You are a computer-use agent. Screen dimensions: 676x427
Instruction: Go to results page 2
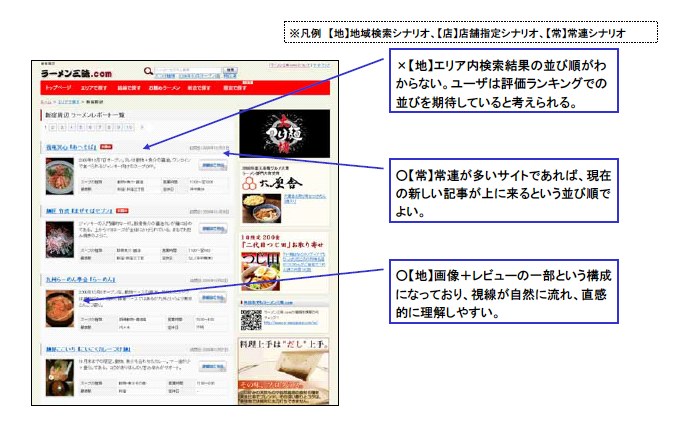pos(53,127)
